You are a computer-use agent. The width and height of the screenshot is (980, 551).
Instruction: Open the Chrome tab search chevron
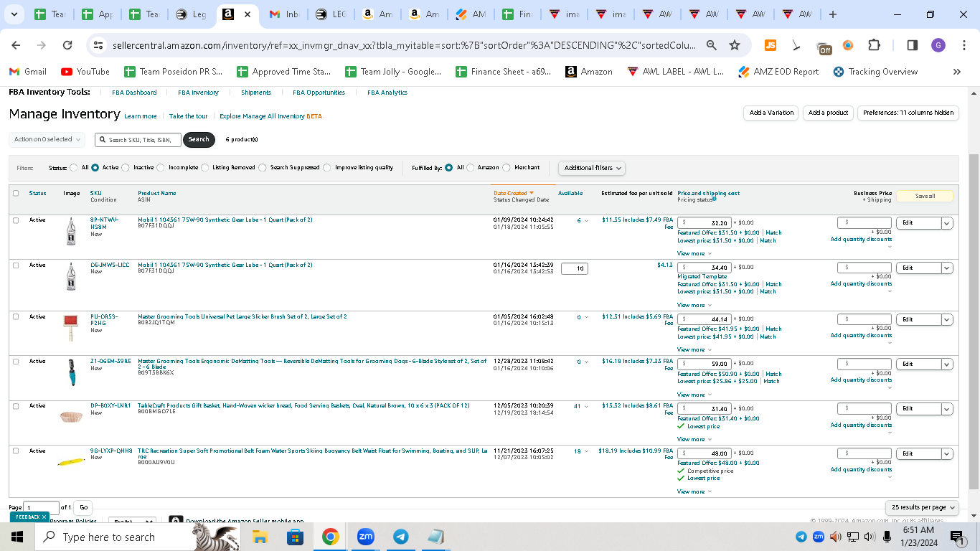click(16, 14)
